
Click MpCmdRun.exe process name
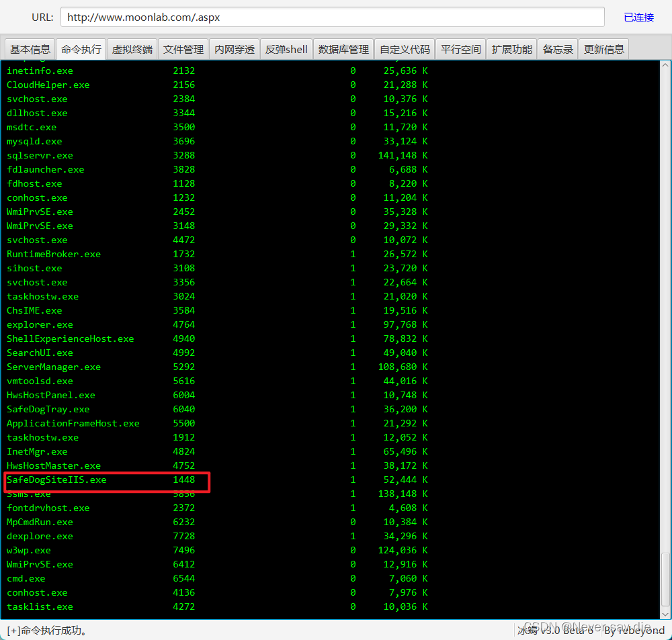pos(40,522)
